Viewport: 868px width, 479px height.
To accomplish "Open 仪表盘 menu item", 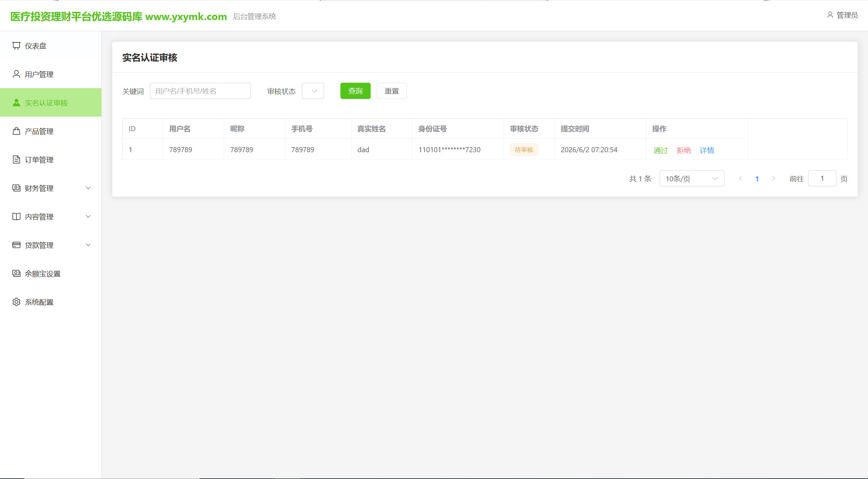I will (51, 46).
